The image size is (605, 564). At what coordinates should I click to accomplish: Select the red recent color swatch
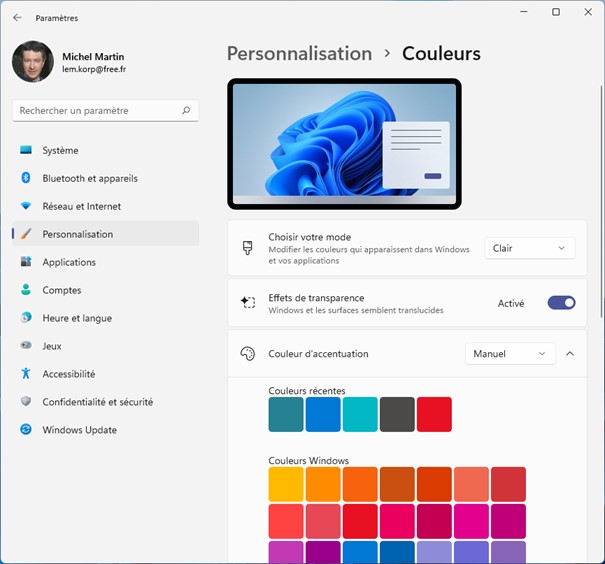click(x=434, y=414)
